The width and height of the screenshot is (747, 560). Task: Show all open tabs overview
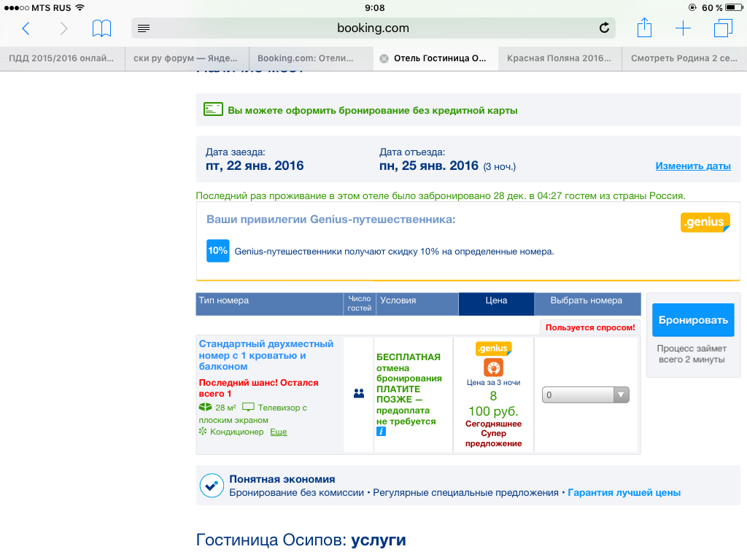723,28
